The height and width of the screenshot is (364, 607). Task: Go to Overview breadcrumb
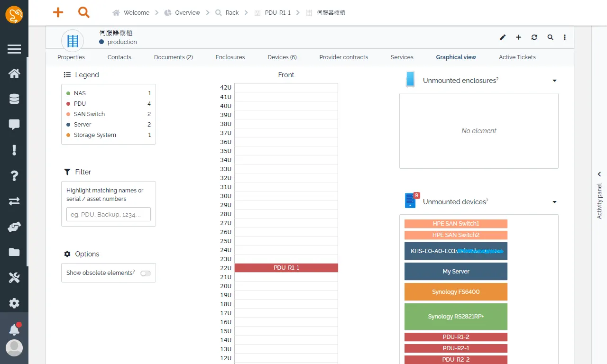182,13
